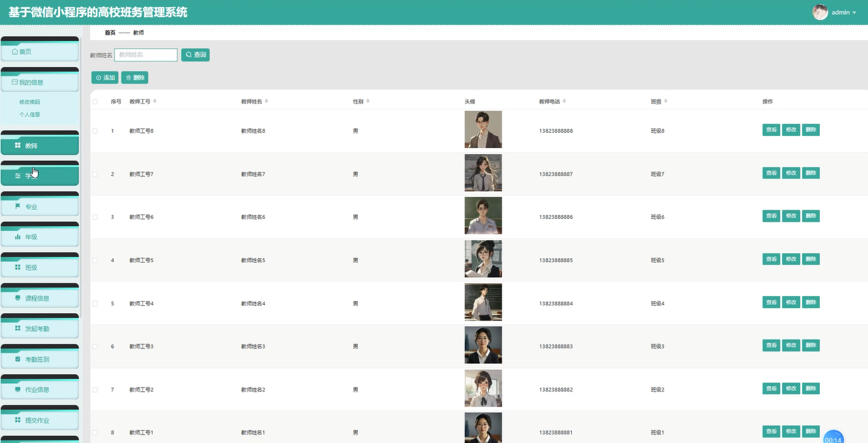Open the admin user dropdown

click(x=844, y=12)
